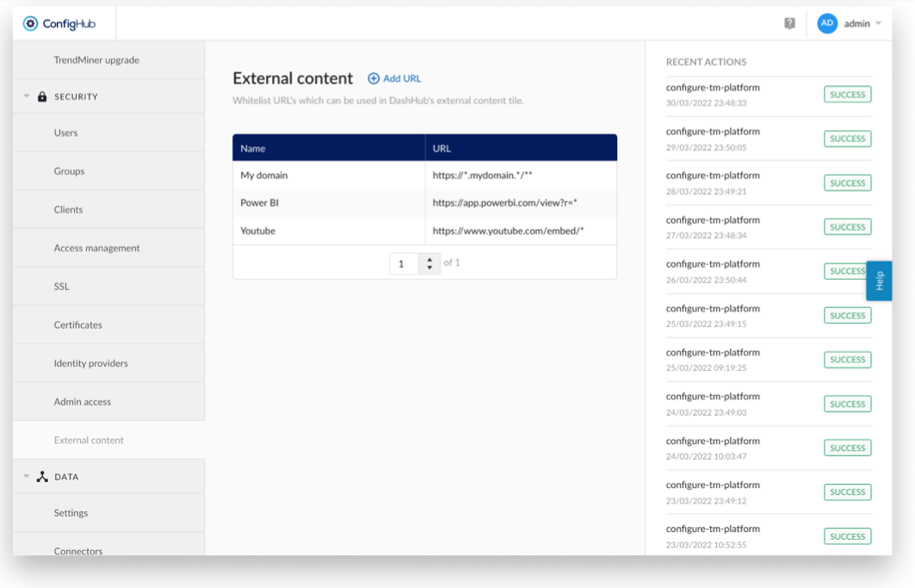Click the page number stepper arrows
This screenshot has width=915, height=588.
[x=430, y=263]
